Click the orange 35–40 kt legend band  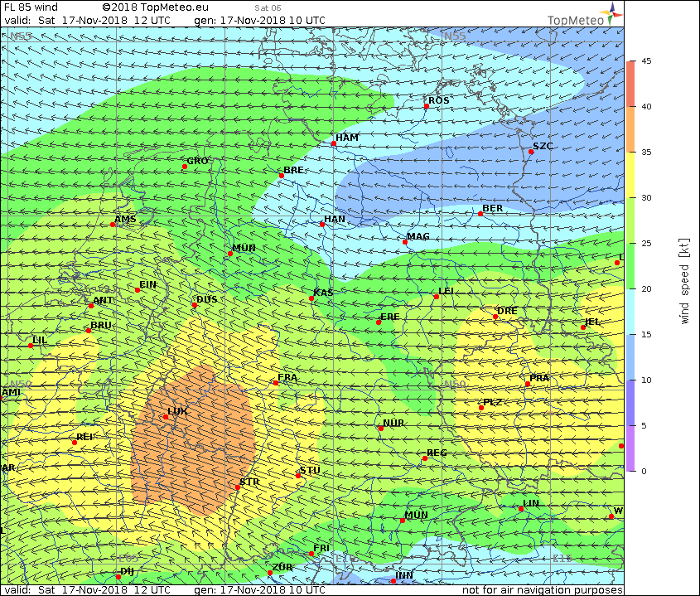[x=632, y=128]
